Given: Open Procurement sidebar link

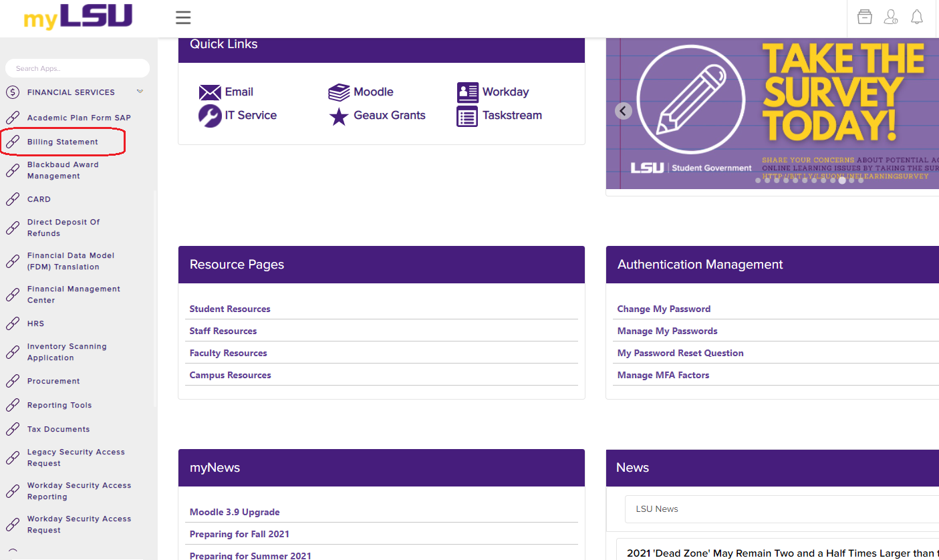Looking at the screenshot, I should 53,381.
